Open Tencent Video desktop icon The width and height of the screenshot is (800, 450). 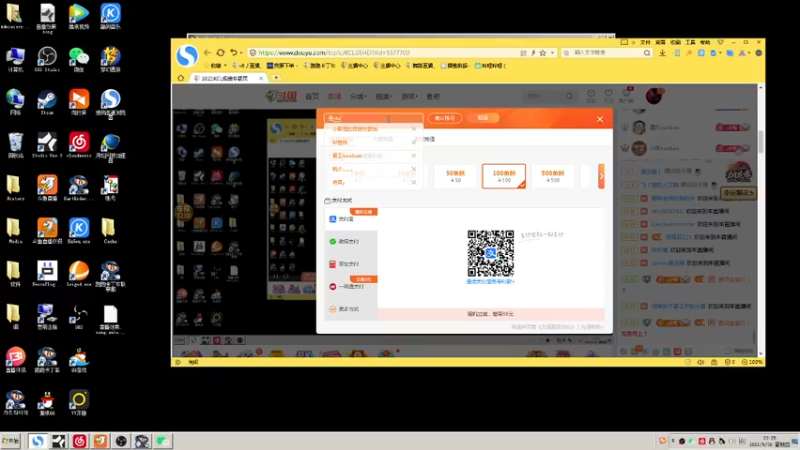(x=79, y=16)
